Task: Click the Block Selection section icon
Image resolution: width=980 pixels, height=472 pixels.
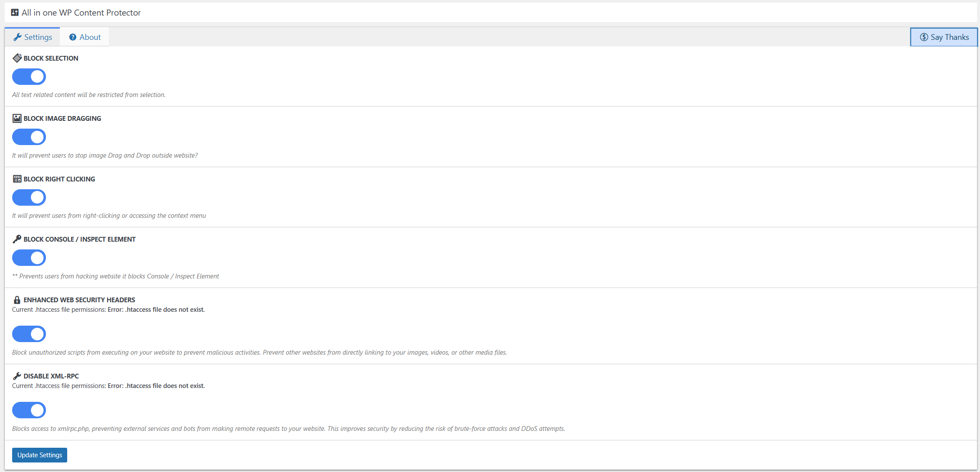Action: point(17,58)
